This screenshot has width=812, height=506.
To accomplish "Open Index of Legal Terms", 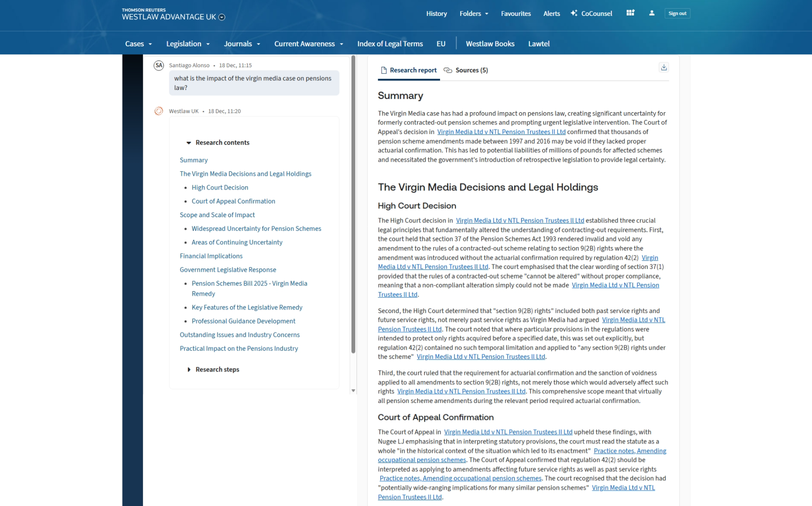I will pos(390,44).
